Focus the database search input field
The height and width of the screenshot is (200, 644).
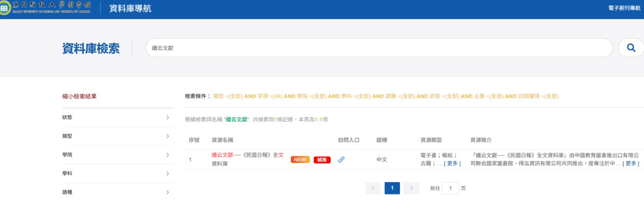[x=379, y=48]
